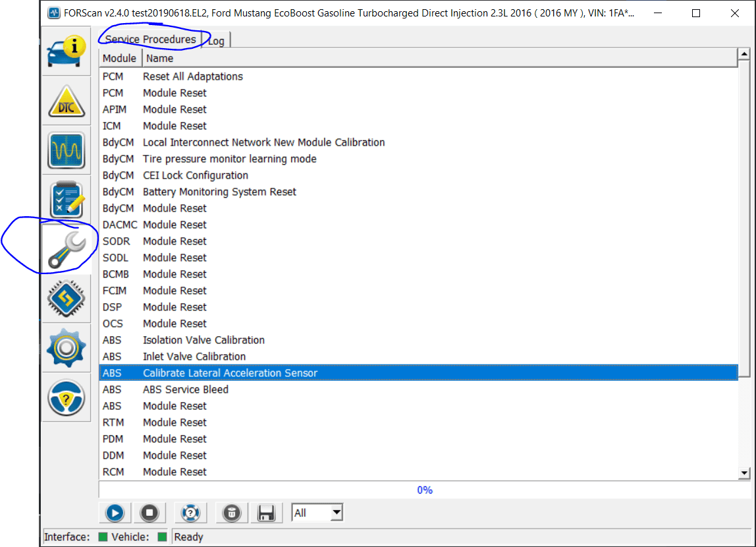Select Calibrate Lateral Acceleration Sensor row
756x547 pixels.
pos(419,373)
